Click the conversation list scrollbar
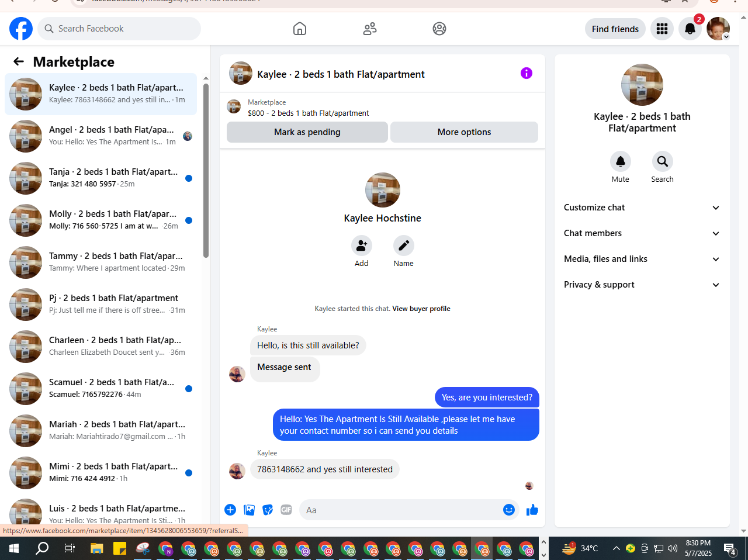Image resolution: width=748 pixels, height=560 pixels. click(x=206, y=170)
